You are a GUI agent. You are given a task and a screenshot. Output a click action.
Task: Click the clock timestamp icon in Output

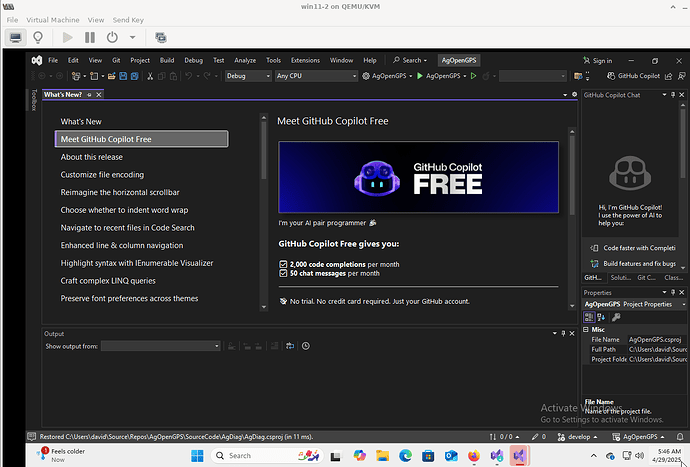pos(306,346)
